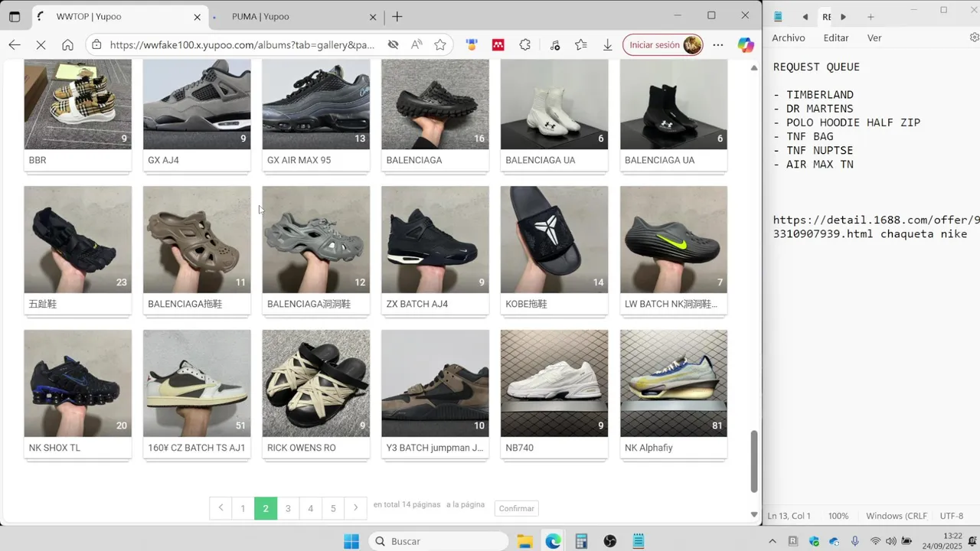Open the Windows Start menu
The height and width of the screenshot is (551, 980).
351,541
